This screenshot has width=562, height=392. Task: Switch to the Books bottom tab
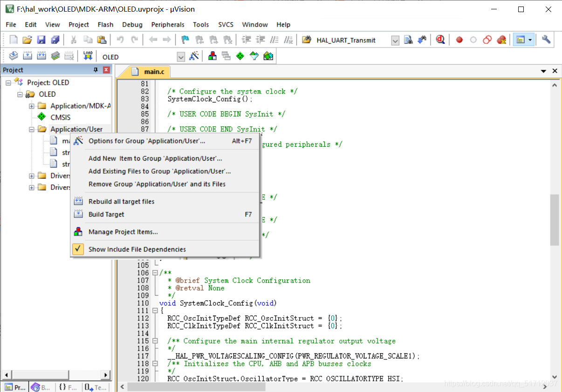pos(41,387)
